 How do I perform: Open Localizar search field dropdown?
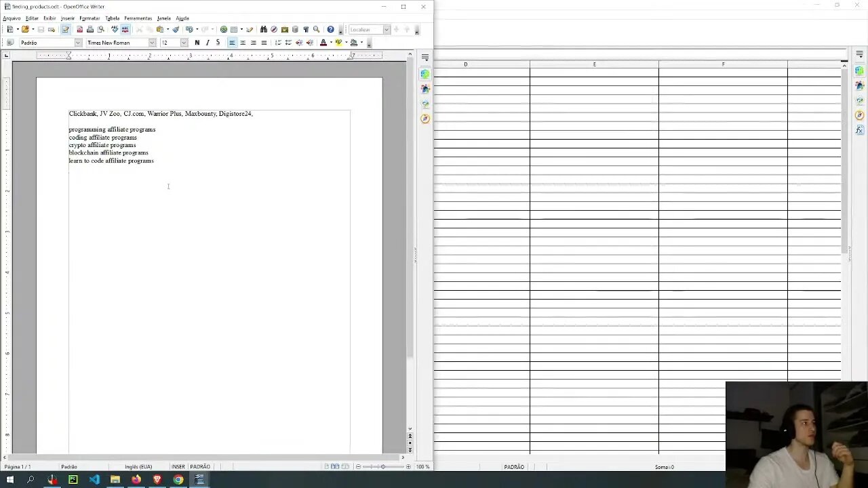click(387, 29)
